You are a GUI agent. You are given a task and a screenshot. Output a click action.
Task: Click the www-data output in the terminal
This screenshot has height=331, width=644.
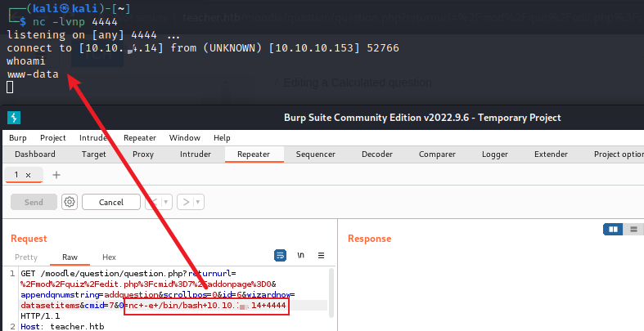pos(33,74)
